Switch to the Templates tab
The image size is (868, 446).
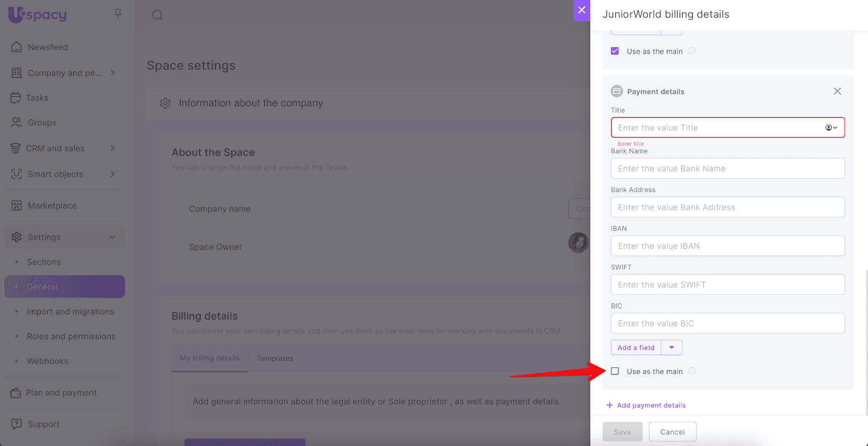tap(275, 359)
